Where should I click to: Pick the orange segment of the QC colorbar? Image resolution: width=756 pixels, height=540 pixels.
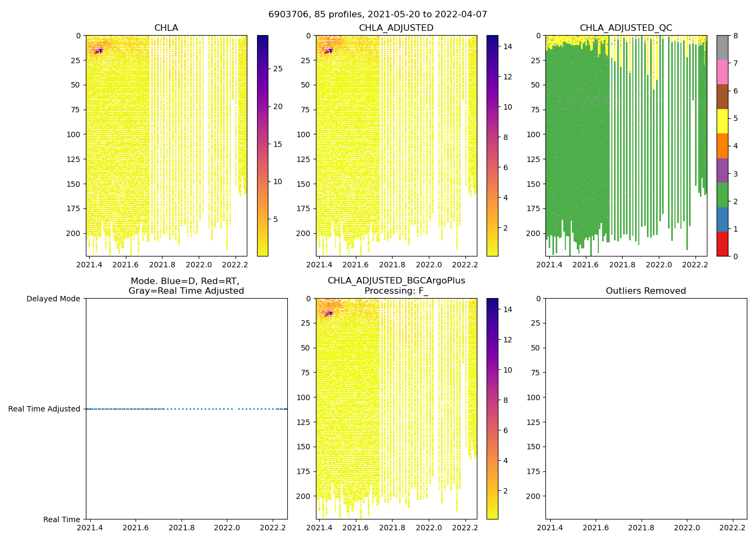pos(722,146)
